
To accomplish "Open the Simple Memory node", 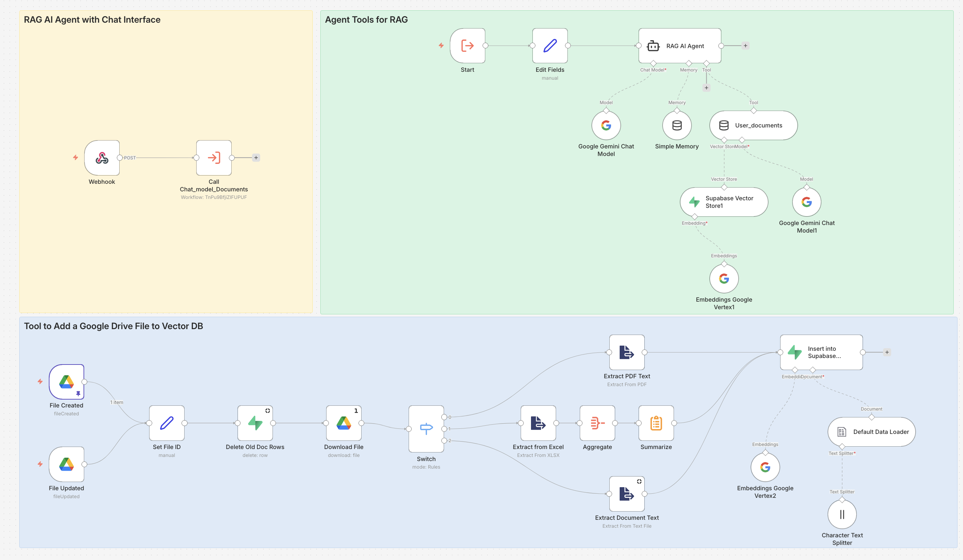I will [x=676, y=125].
